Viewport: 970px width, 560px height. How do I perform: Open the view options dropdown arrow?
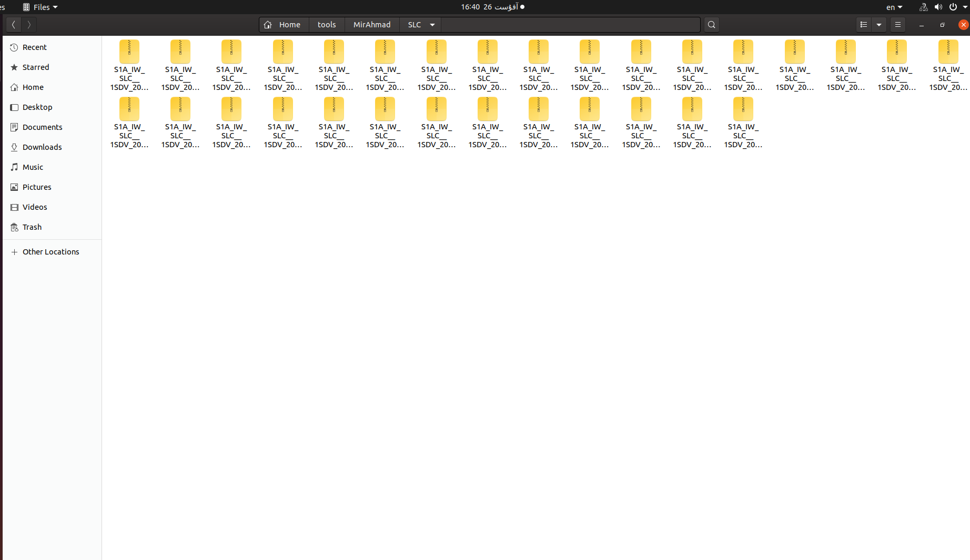click(x=879, y=24)
